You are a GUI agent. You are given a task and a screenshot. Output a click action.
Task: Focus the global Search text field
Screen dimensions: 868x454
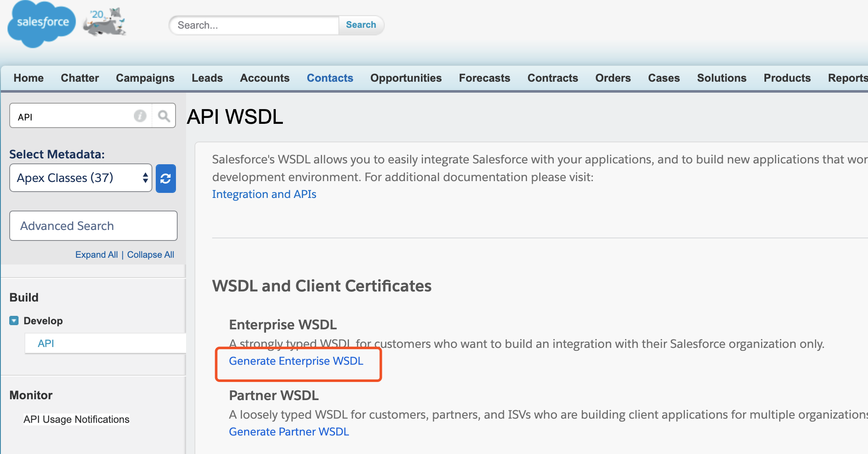255,25
